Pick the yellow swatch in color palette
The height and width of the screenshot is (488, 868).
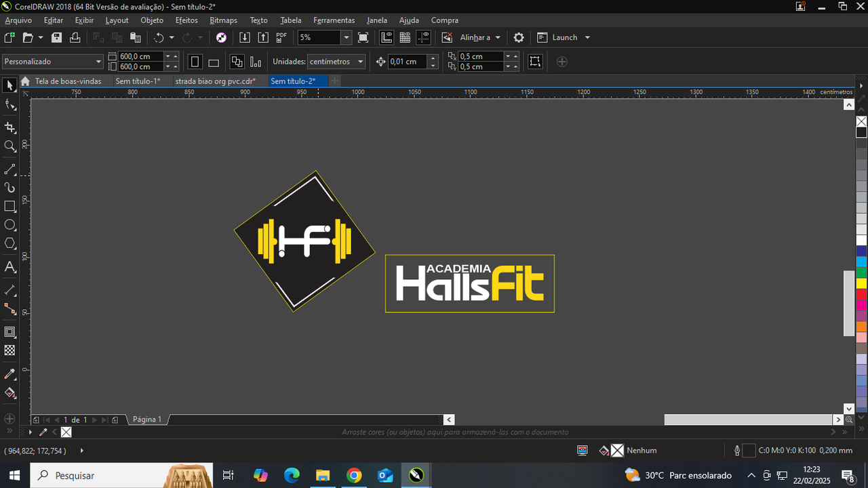pos(861,283)
